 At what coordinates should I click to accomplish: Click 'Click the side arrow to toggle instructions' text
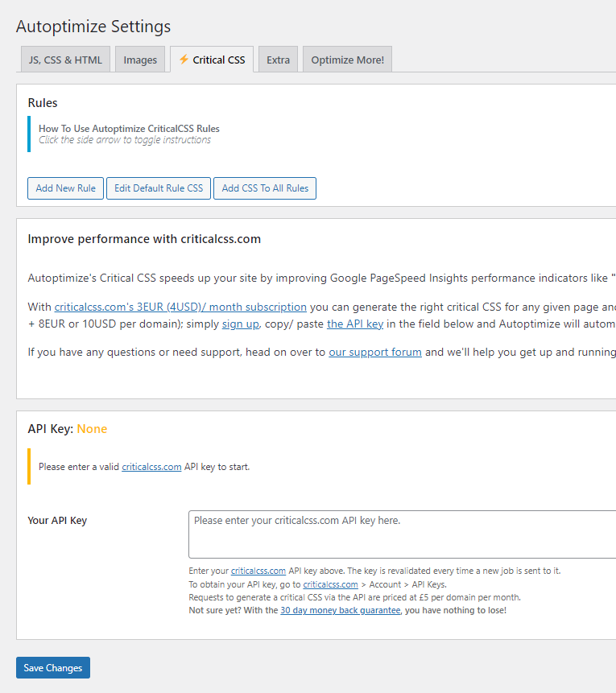pos(125,140)
